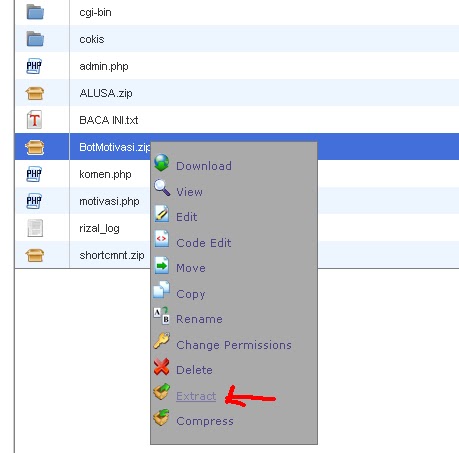The image size is (459, 453).
Task: Click the Extract box icon
Action: tap(162, 392)
